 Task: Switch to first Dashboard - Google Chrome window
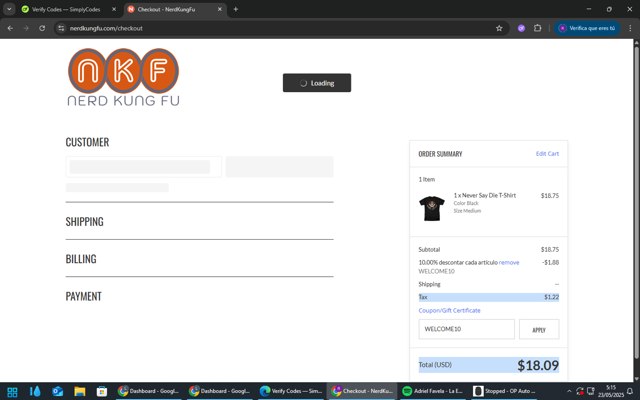pyautogui.click(x=148, y=391)
